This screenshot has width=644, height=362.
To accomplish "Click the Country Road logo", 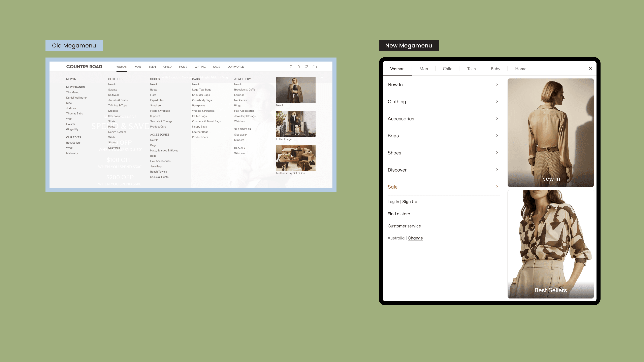I will tap(84, 67).
